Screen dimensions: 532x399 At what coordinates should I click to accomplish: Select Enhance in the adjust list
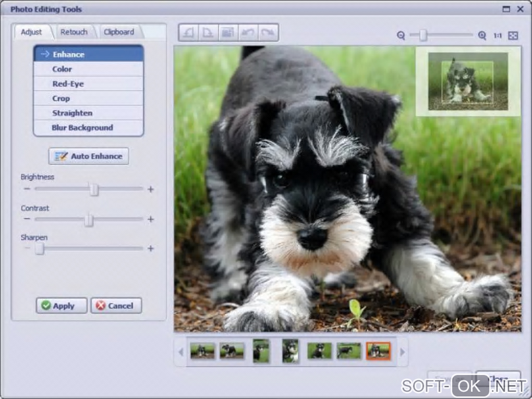pos(89,54)
